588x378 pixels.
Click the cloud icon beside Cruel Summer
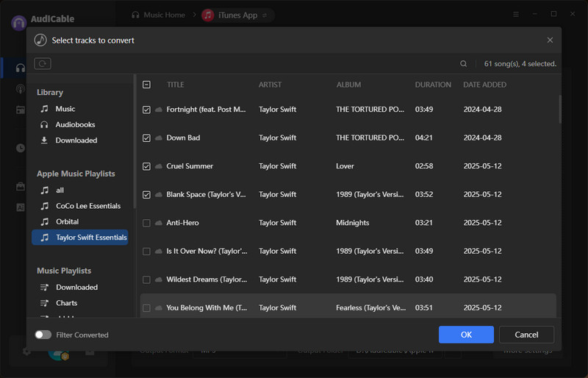(x=159, y=166)
